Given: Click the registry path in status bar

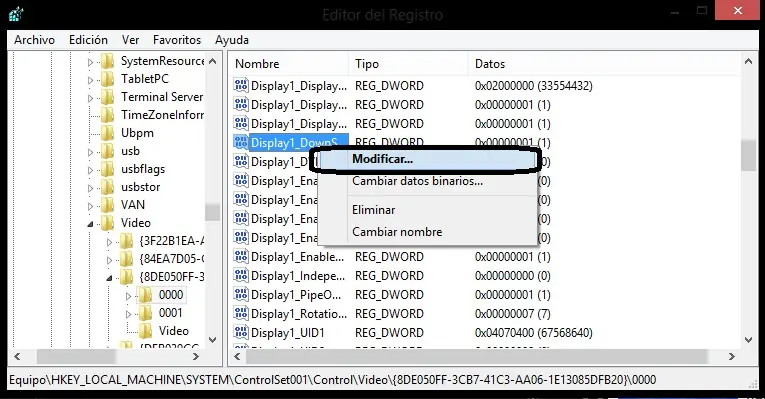Looking at the screenshot, I should pyautogui.click(x=332, y=379).
